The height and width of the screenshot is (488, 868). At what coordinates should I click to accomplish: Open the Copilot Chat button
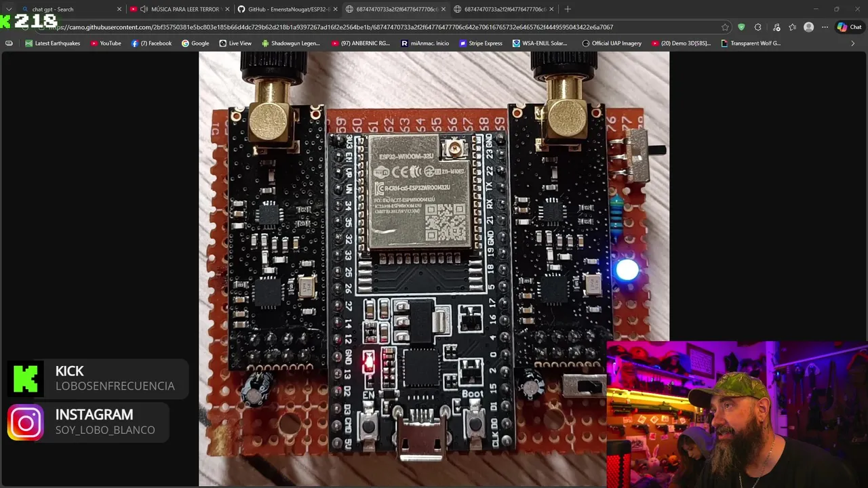[849, 27]
